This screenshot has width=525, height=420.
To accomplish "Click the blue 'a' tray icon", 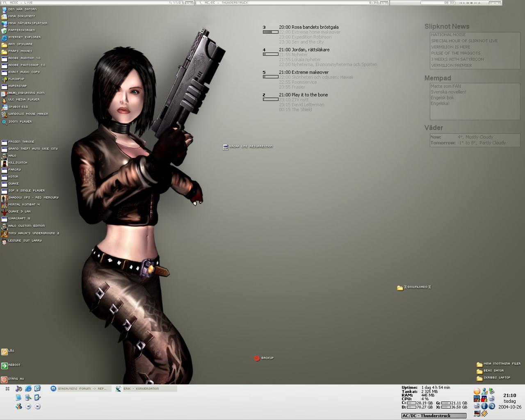I will point(491,406).
